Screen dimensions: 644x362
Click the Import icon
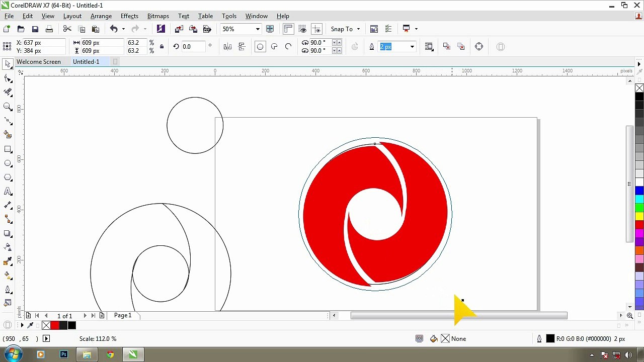tap(179, 29)
